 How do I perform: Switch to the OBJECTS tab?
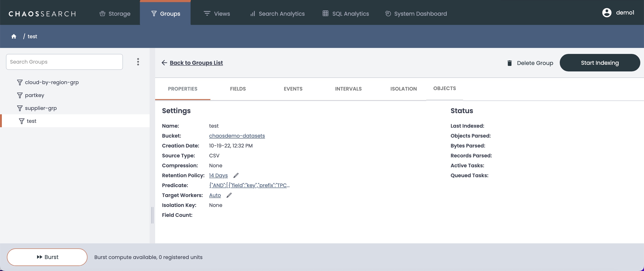tap(444, 88)
